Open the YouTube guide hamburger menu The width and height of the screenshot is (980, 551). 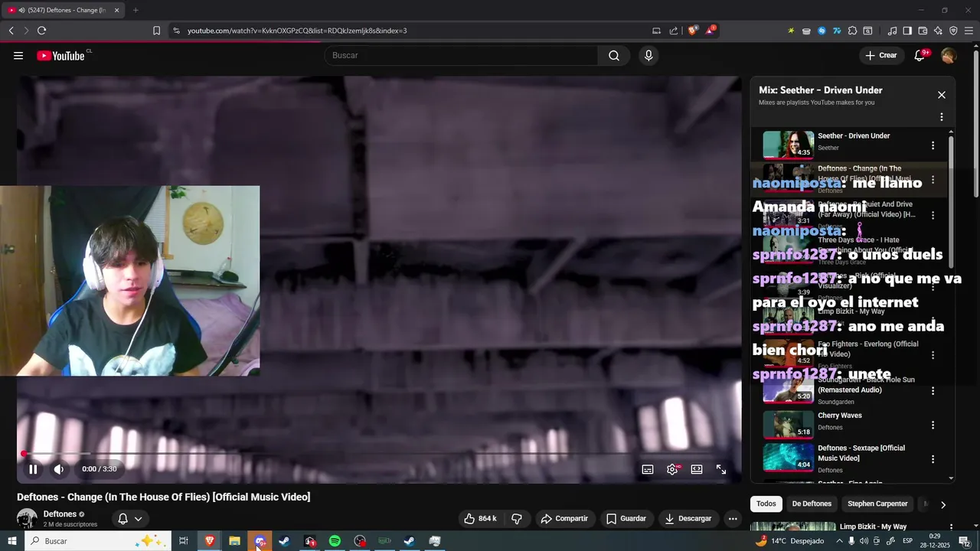point(18,56)
